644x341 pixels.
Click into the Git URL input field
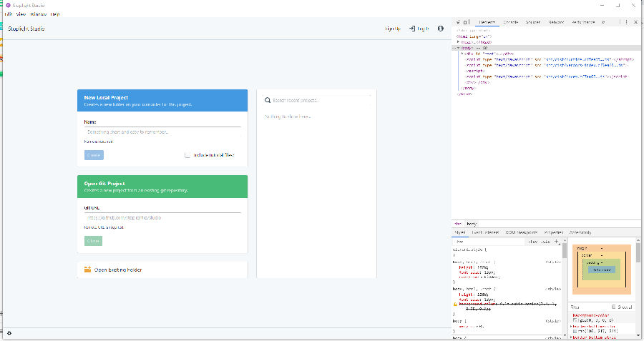click(x=162, y=217)
